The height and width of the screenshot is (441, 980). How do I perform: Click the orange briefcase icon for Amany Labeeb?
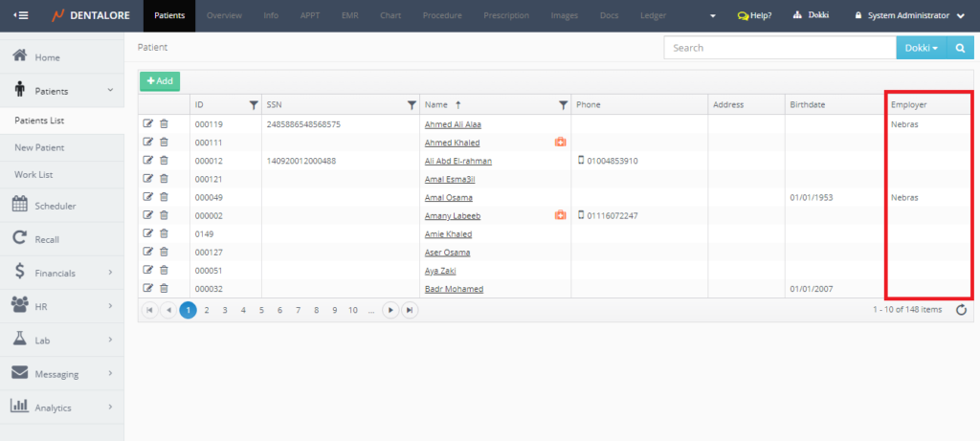pyautogui.click(x=560, y=215)
